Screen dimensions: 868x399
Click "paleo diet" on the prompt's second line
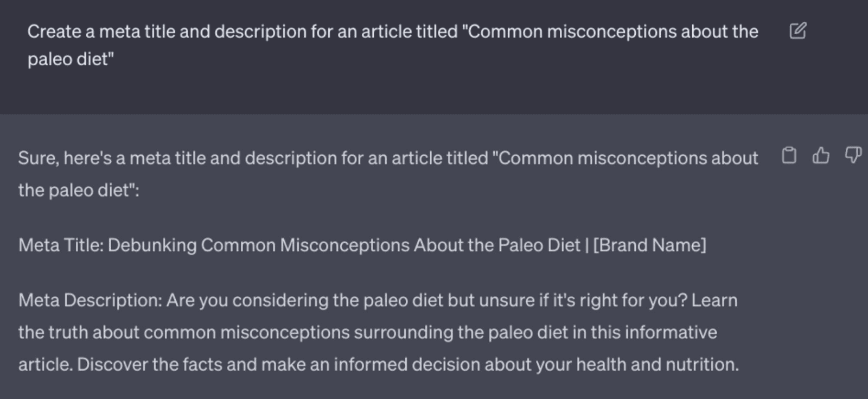click(x=71, y=59)
